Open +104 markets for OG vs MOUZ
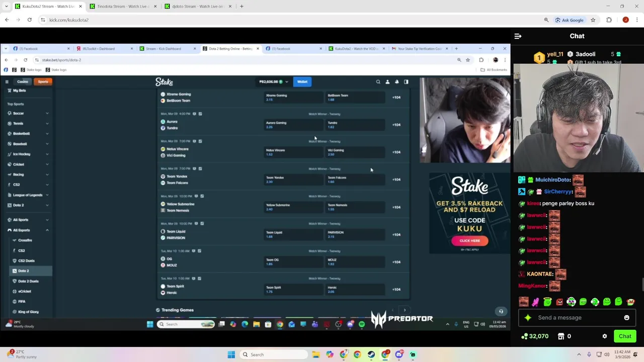The image size is (644, 362). [x=396, y=262]
